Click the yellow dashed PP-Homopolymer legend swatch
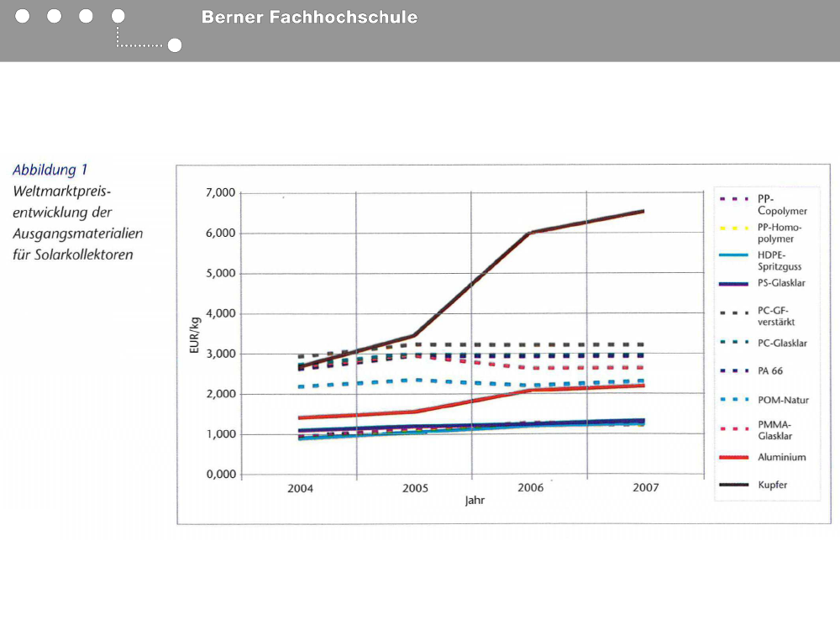Screen dimensions: 840x630 (x=734, y=228)
